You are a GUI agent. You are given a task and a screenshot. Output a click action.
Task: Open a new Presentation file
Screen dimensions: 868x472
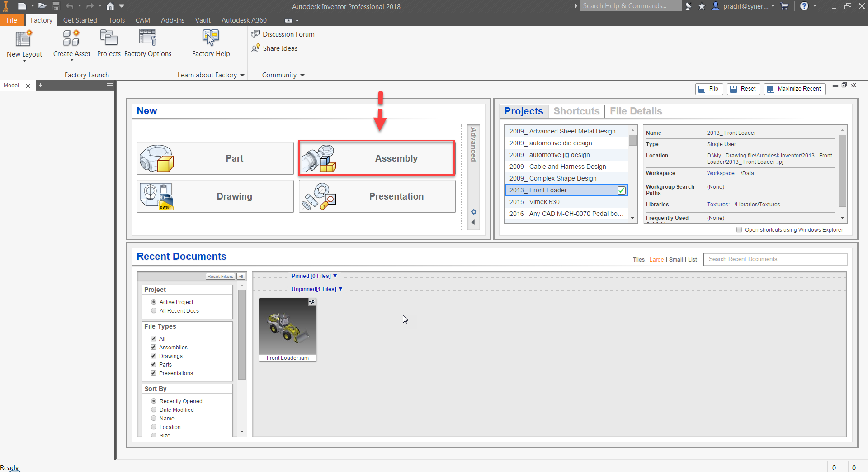[377, 196]
